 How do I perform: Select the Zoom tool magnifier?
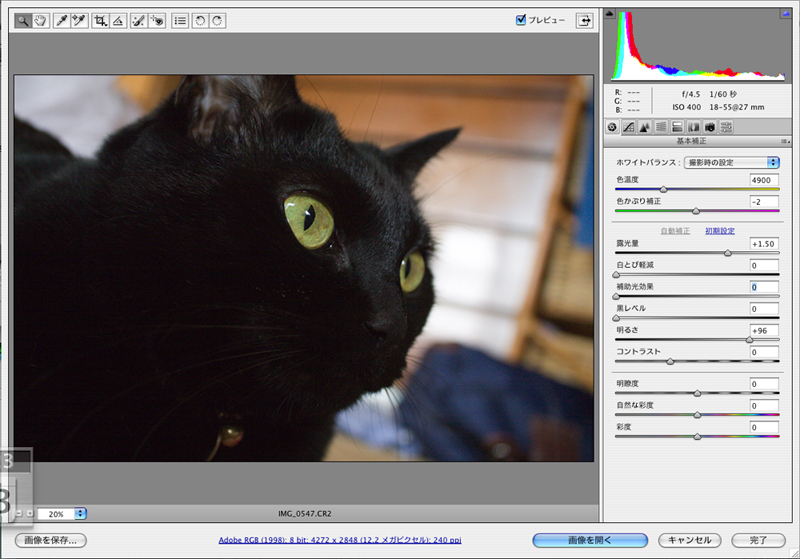point(23,21)
